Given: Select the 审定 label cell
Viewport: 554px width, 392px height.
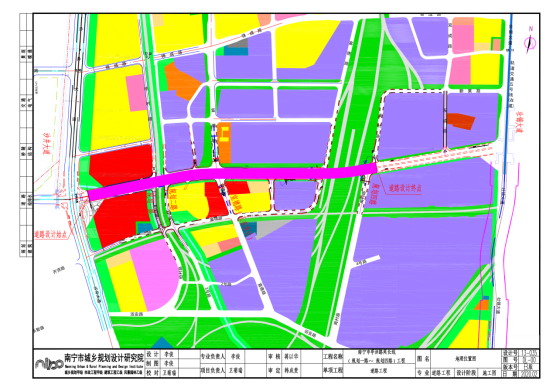Looking at the screenshot, I should click(274, 371).
